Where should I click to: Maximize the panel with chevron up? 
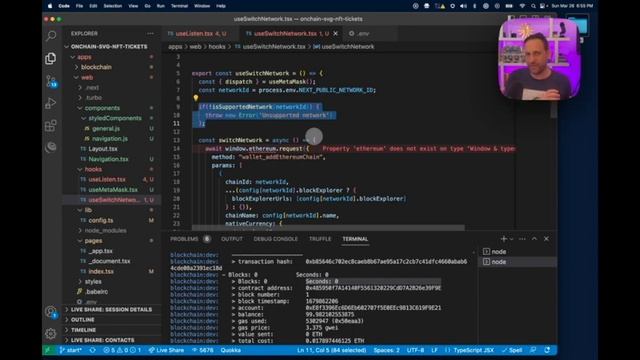[x=534, y=239]
